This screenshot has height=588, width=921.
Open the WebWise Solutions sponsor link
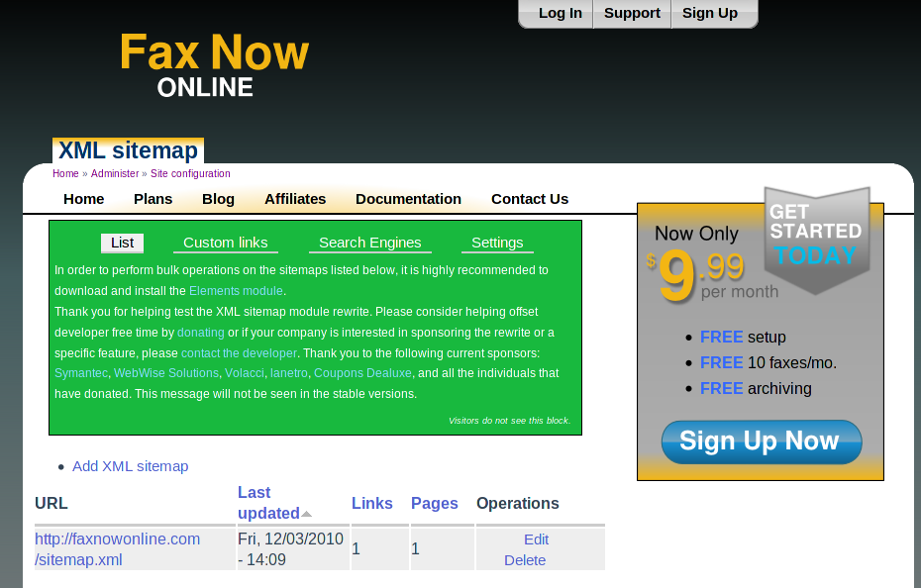tap(166, 373)
